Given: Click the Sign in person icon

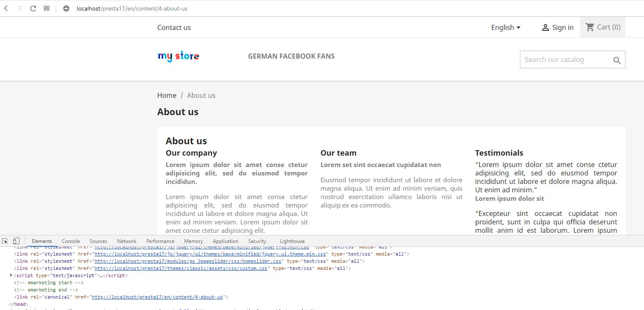Looking at the screenshot, I should click(x=546, y=27).
